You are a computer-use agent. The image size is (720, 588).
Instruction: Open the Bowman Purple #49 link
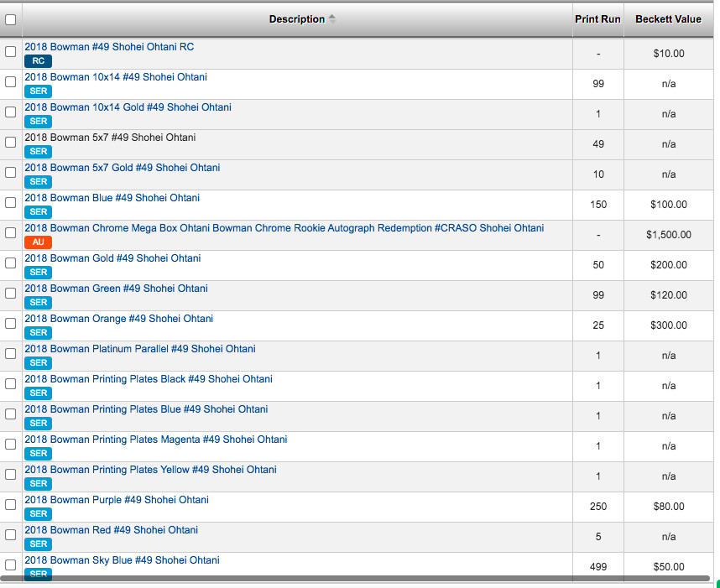click(117, 500)
